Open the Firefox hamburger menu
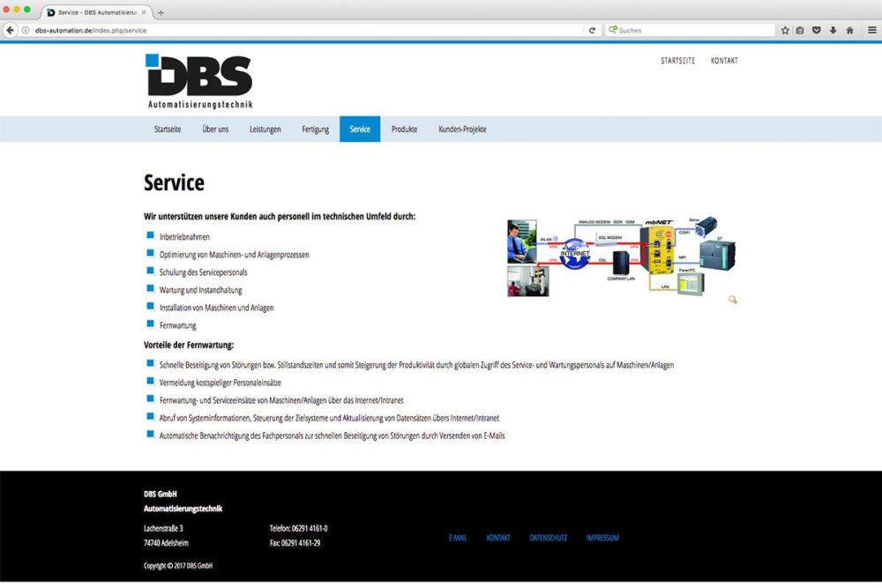 coord(871,29)
